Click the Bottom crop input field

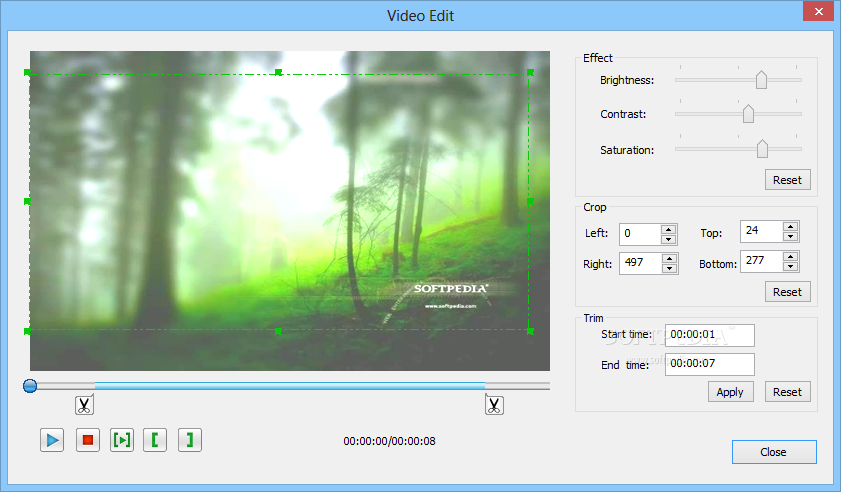[762, 261]
